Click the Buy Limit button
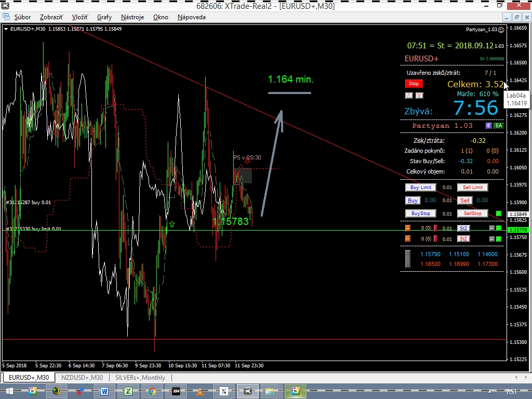The image size is (532, 399). pos(421,187)
